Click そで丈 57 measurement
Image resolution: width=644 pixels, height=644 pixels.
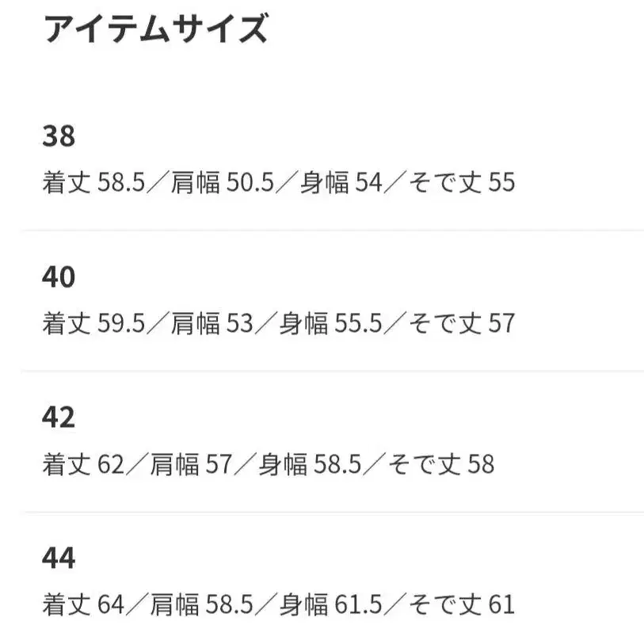[463, 323]
